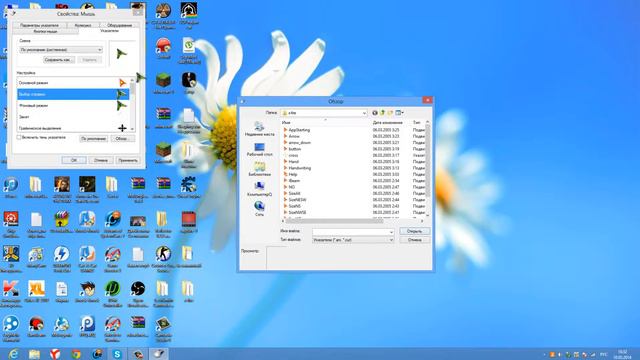The width and height of the screenshot is (640, 360).
Task: Click the Сохранить как... button
Action: [59, 60]
